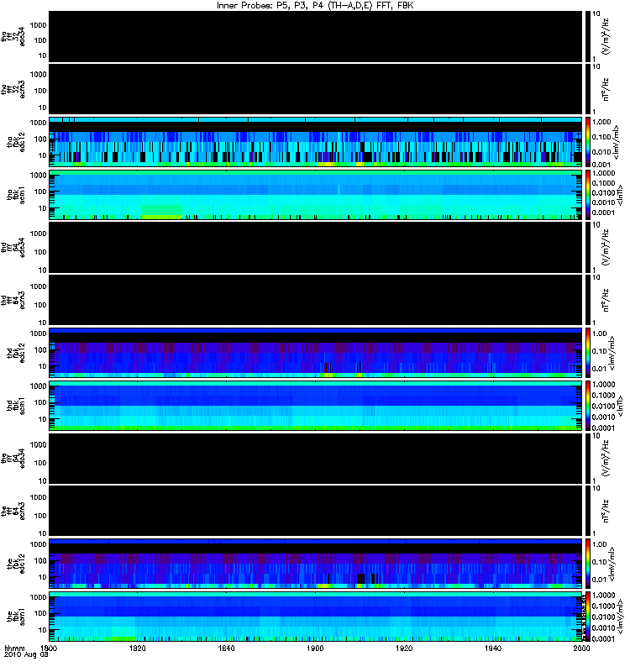Click the empty the fff 64 edc34 panel
This screenshot has height=672, width=630.
315,458
